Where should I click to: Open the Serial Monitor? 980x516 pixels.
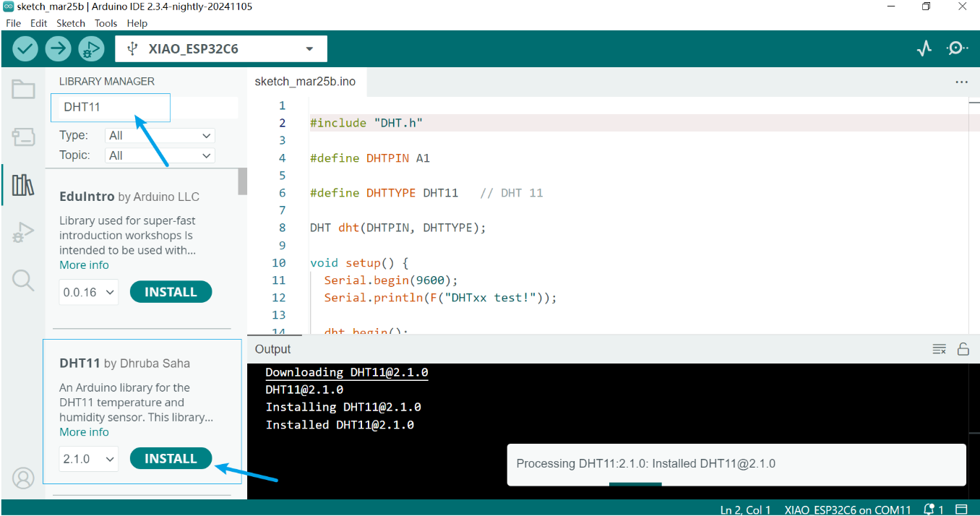click(x=957, y=48)
